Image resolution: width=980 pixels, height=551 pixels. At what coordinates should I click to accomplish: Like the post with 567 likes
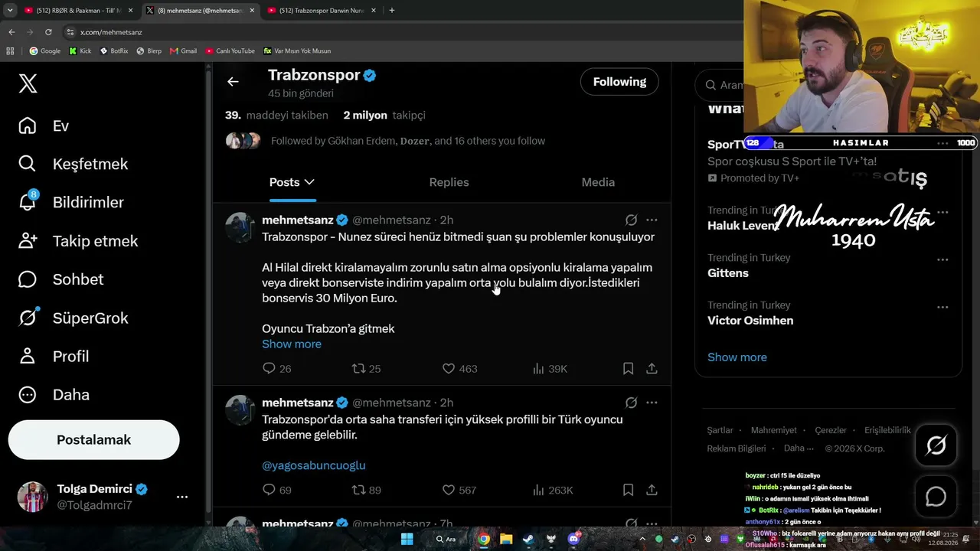click(459, 490)
